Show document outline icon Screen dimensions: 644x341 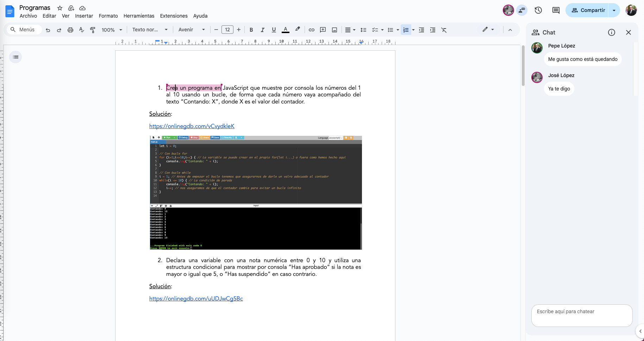pos(15,57)
